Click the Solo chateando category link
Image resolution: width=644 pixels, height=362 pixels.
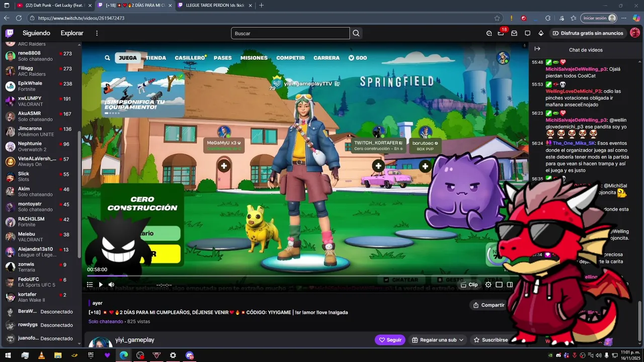[x=106, y=321]
